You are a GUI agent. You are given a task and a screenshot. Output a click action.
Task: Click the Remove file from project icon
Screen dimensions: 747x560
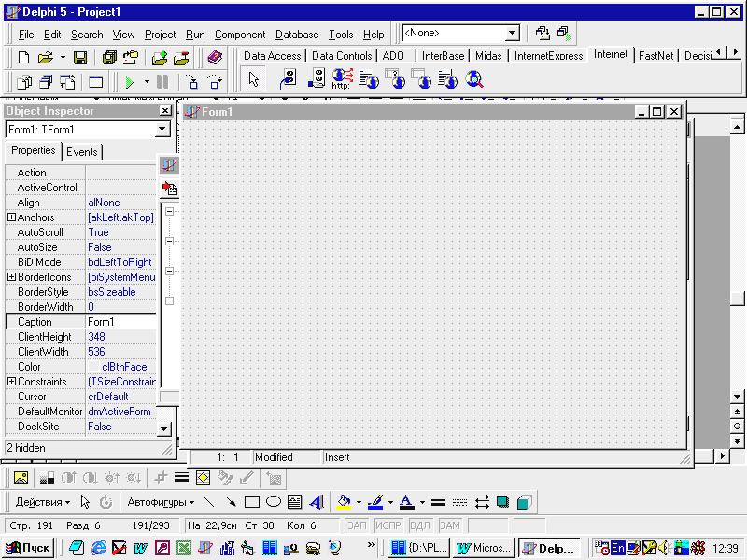181,58
